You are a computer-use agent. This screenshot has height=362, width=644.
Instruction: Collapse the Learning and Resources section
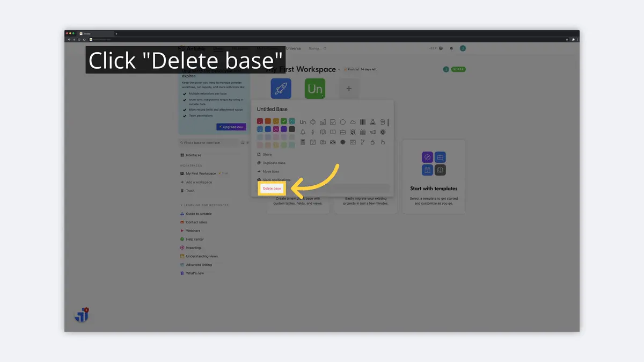(x=204, y=205)
